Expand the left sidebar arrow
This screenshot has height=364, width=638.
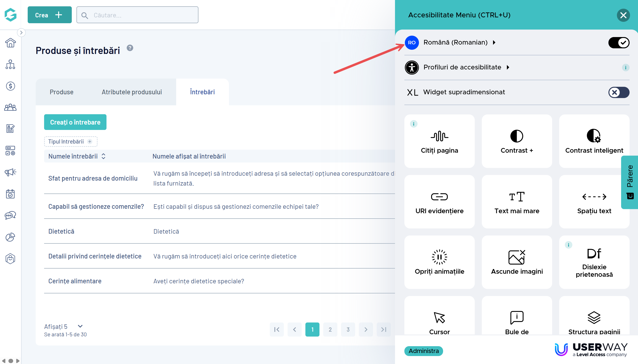coord(21,33)
